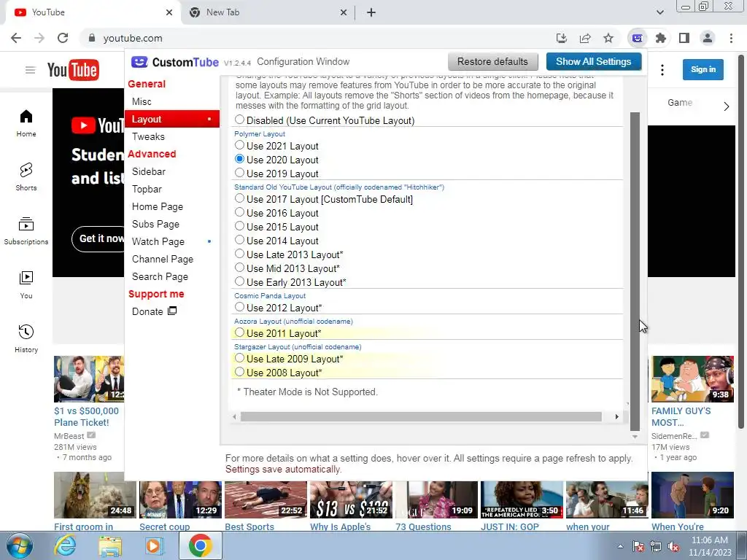Open Topbar settings category

(x=172, y=189)
